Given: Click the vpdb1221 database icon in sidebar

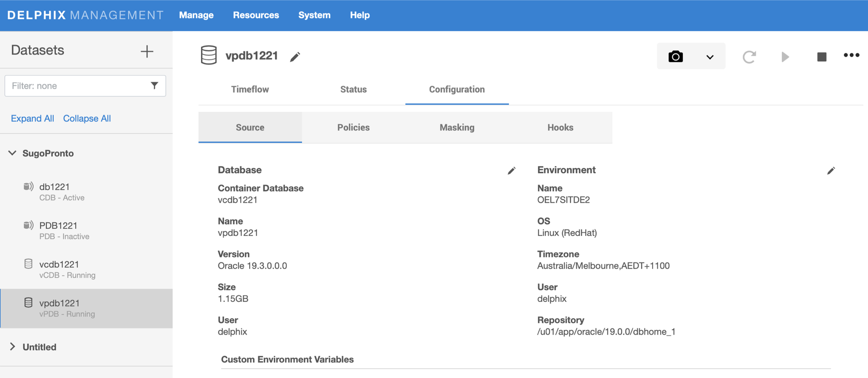Looking at the screenshot, I should [28, 302].
